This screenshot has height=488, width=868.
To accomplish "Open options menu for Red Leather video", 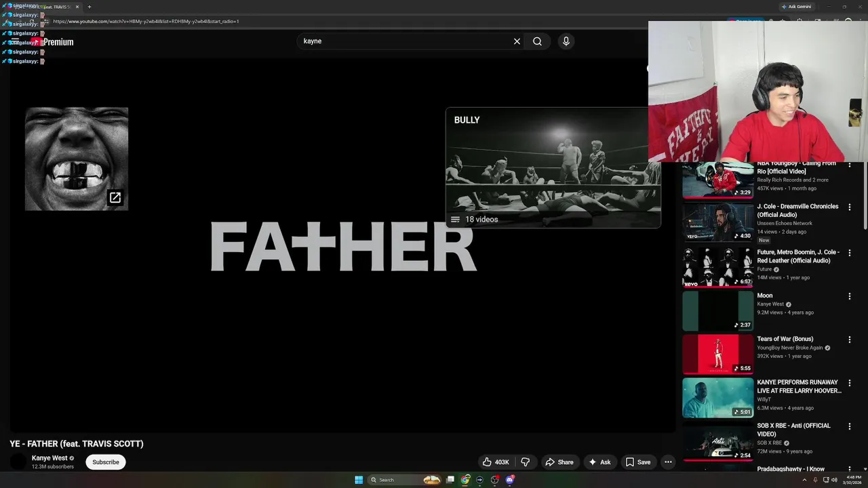I will [x=849, y=253].
